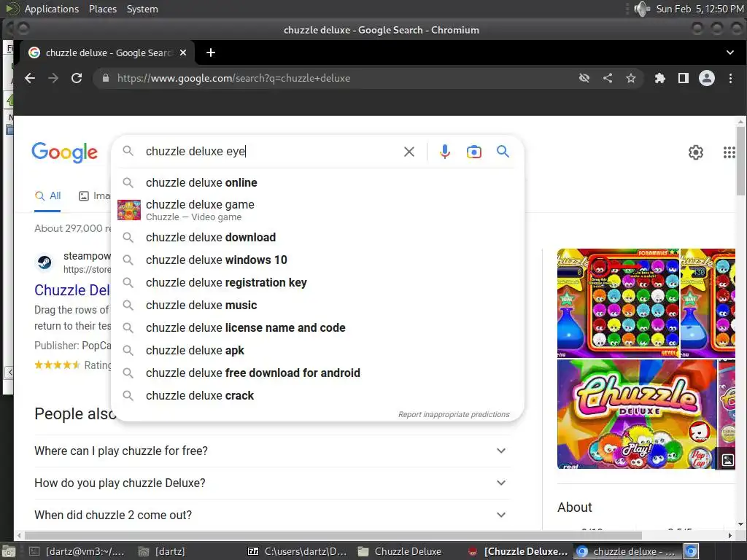Expand Where can I play chuzzle for free
The image size is (747, 560).
[271, 451]
